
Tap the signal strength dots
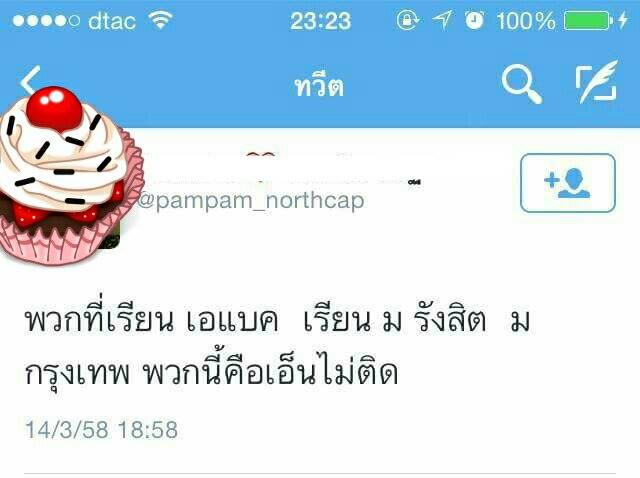46,20
